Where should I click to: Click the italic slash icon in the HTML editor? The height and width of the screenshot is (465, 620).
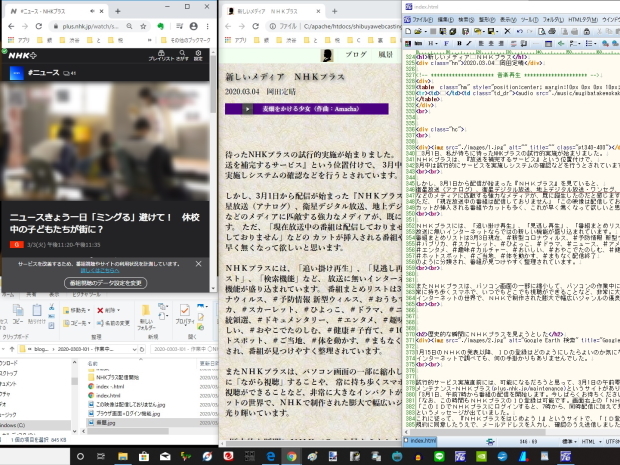tap(469, 43)
